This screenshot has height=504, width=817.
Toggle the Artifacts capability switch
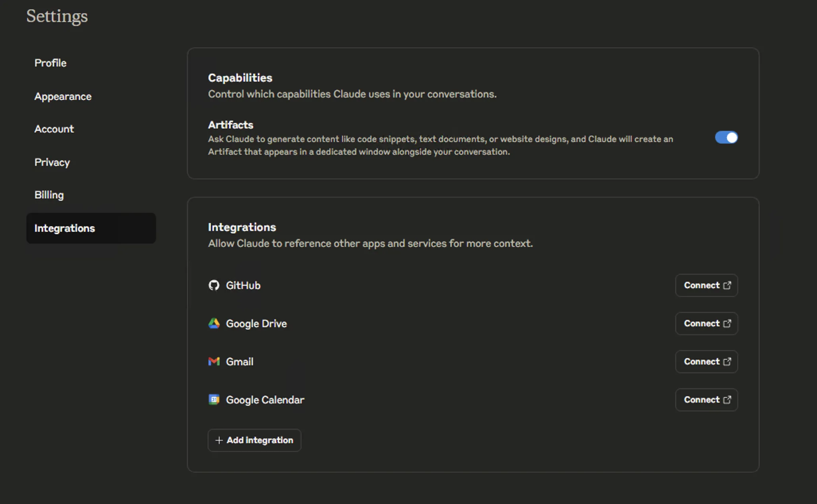tap(726, 138)
